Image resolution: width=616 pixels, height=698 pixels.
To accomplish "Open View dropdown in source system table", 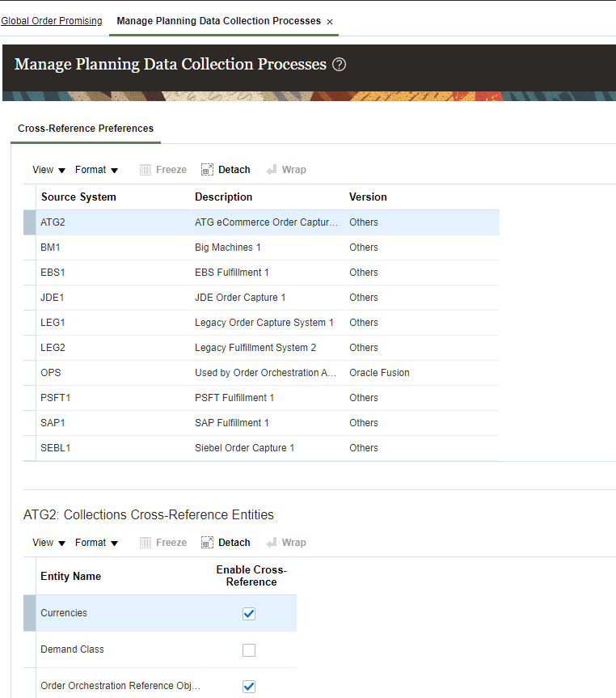I will (x=49, y=170).
